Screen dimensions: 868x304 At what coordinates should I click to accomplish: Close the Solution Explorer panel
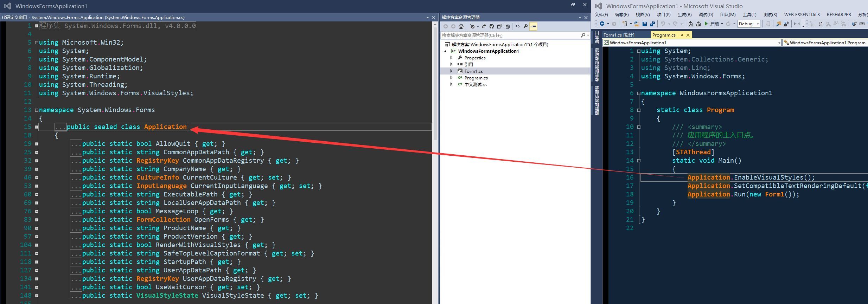tap(586, 17)
